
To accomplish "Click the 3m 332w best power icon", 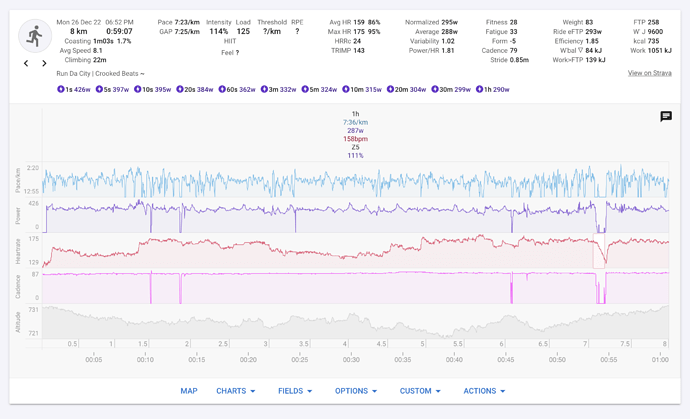I will pyautogui.click(x=264, y=89).
